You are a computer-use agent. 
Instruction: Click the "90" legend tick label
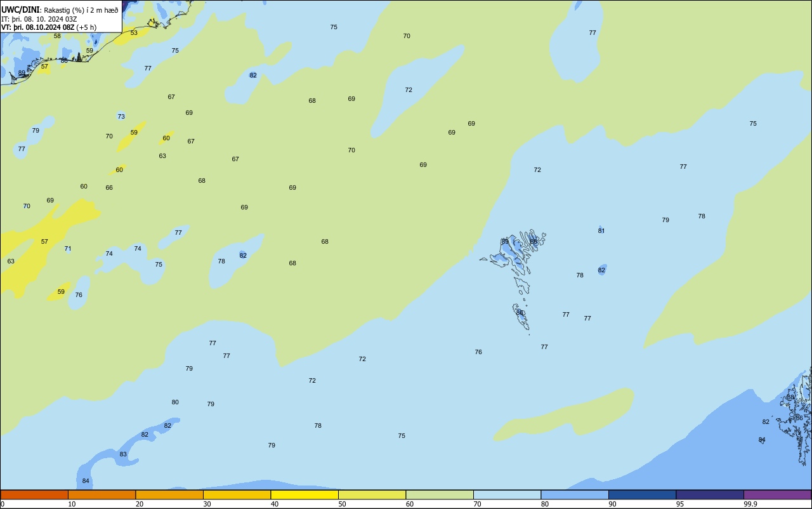(x=613, y=504)
